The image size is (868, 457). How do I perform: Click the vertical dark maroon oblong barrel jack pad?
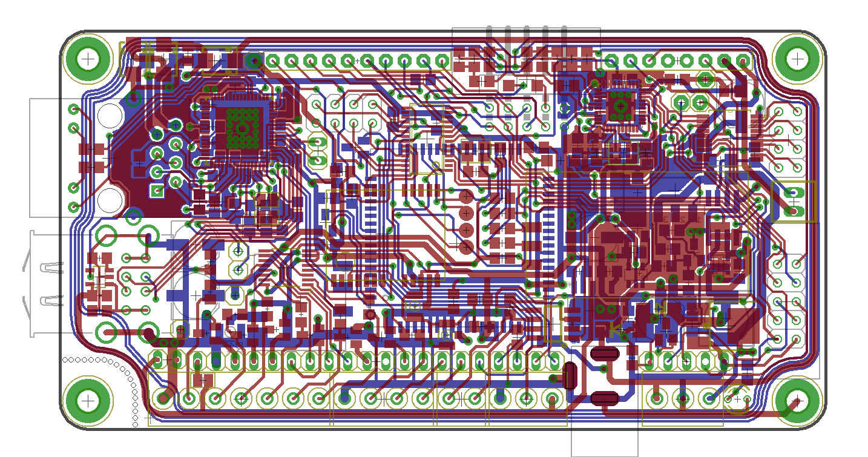[570, 376]
